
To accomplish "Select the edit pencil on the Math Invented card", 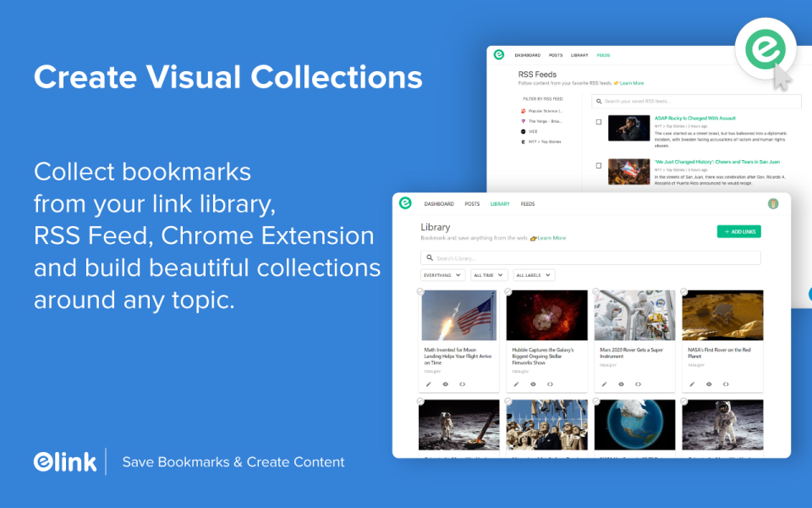I will [x=429, y=383].
